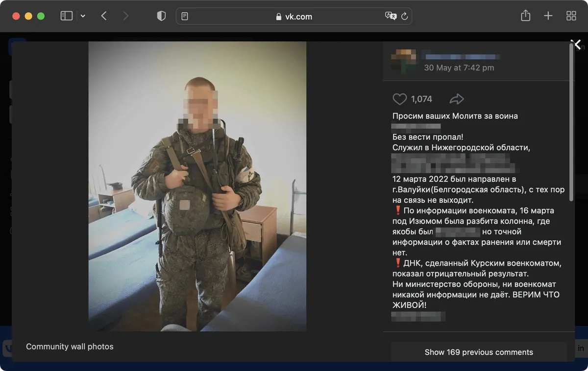Toggle the Safari sidebar icon
Screen dimensions: 588x371
66,16
